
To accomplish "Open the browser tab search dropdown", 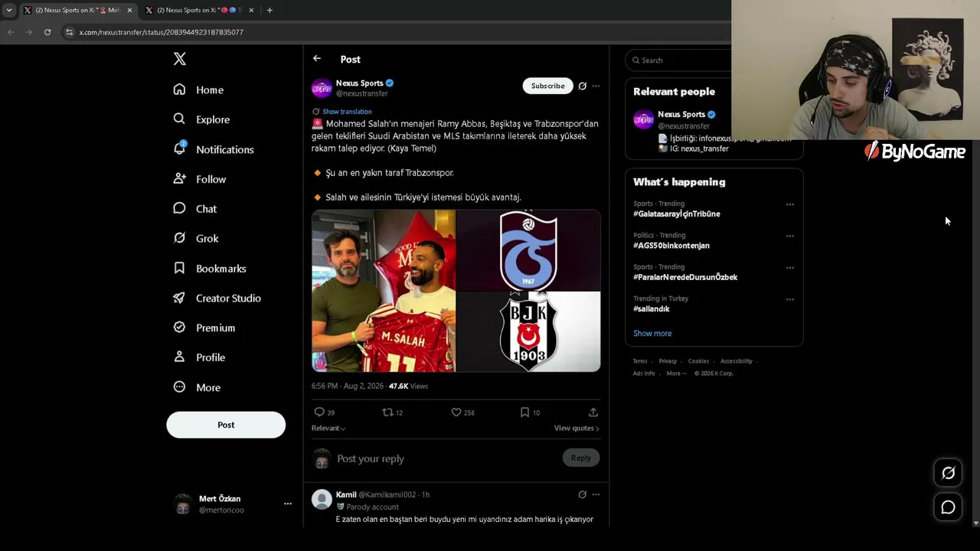I will pyautogui.click(x=9, y=10).
